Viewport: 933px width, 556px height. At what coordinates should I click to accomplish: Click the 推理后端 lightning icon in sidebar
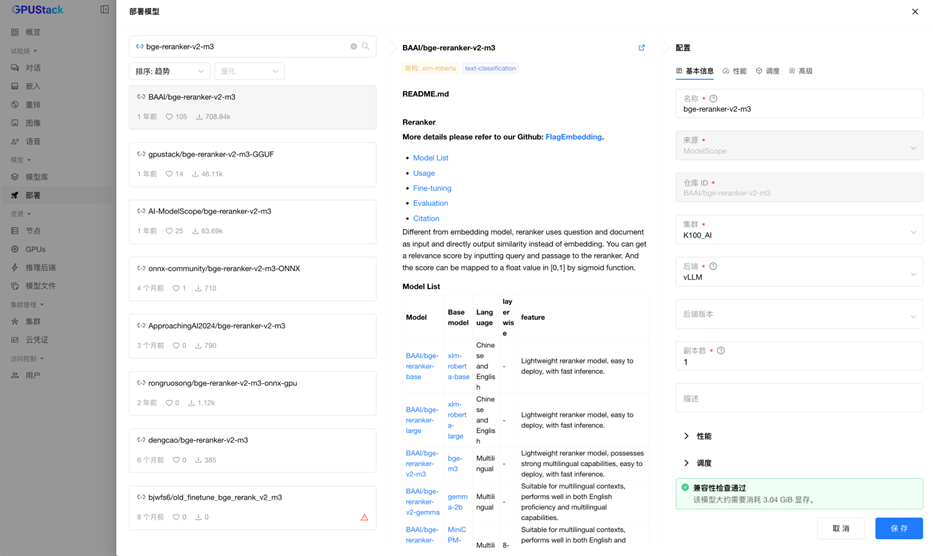point(15,268)
